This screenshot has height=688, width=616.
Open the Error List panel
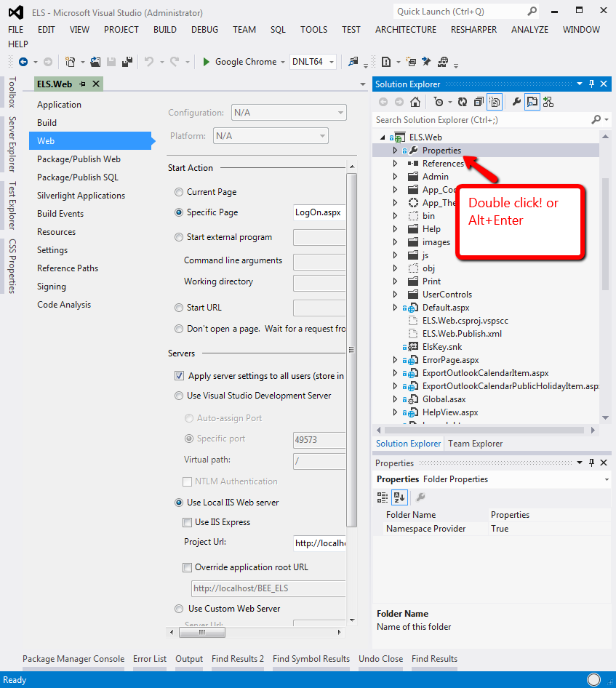tap(150, 659)
